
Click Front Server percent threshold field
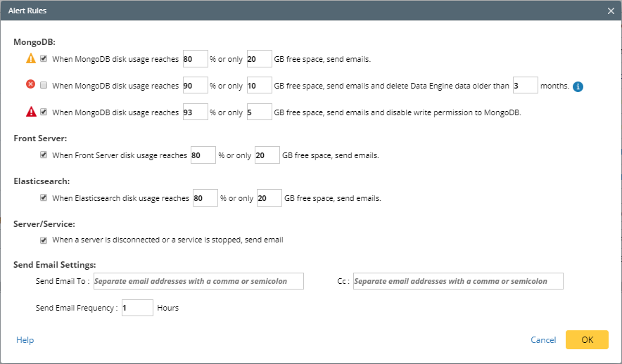point(203,155)
